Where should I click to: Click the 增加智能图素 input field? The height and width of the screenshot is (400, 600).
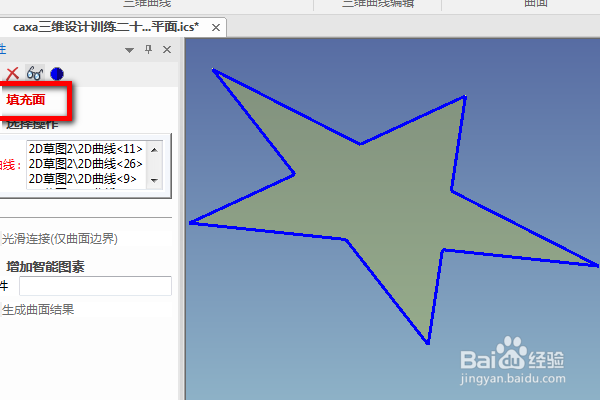pyautogui.click(x=95, y=286)
